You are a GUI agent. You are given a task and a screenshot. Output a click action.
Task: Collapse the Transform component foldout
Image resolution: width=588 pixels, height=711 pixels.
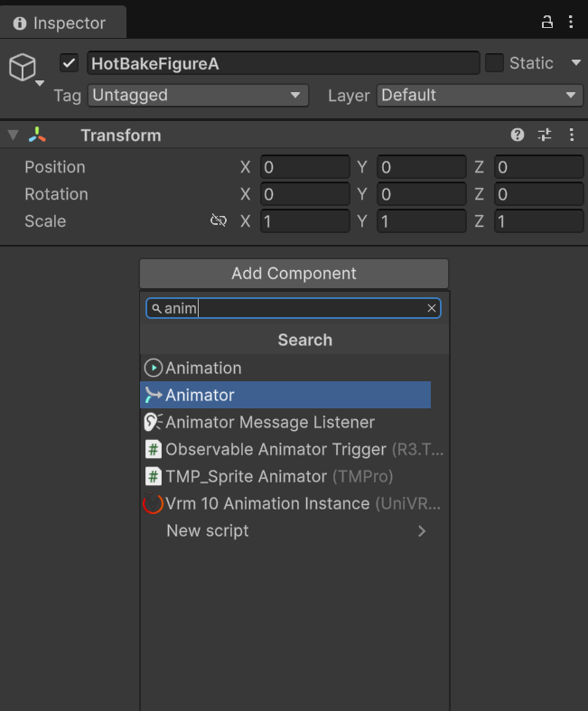pos(14,135)
